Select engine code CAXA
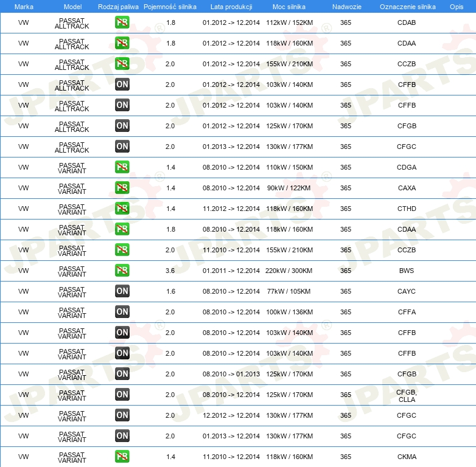This screenshot has height=467, width=476. click(407, 188)
